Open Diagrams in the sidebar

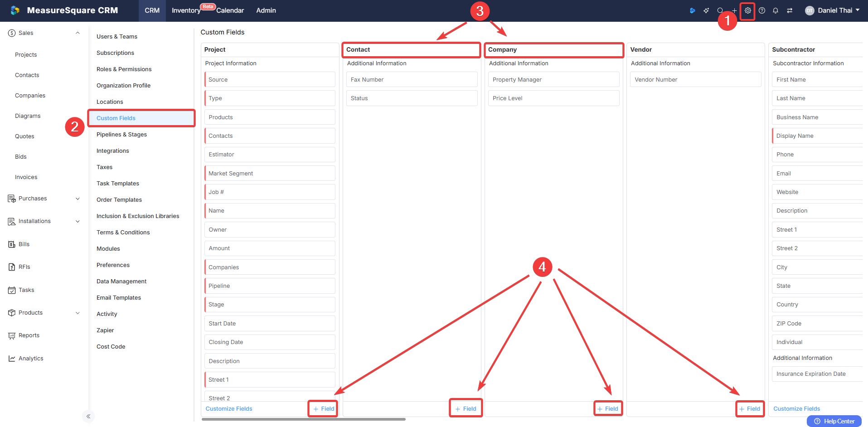pyautogui.click(x=28, y=116)
